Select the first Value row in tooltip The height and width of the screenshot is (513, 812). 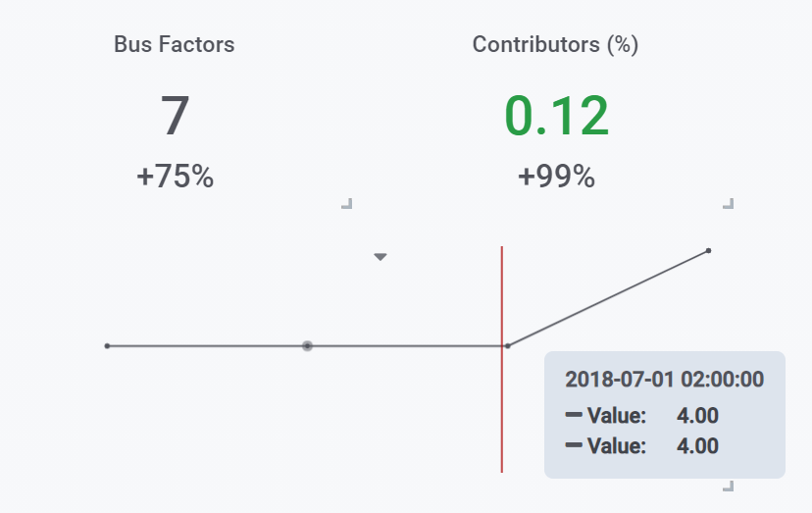pyautogui.click(x=642, y=416)
